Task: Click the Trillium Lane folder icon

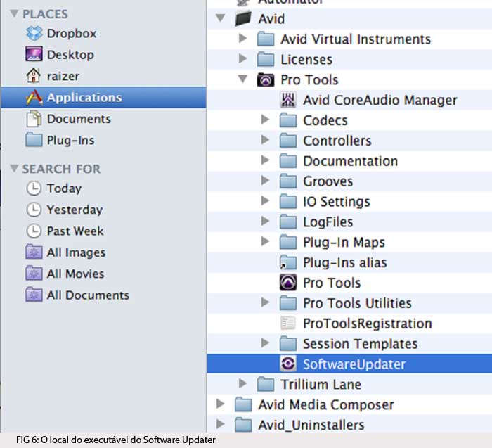Action: click(266, 384)
